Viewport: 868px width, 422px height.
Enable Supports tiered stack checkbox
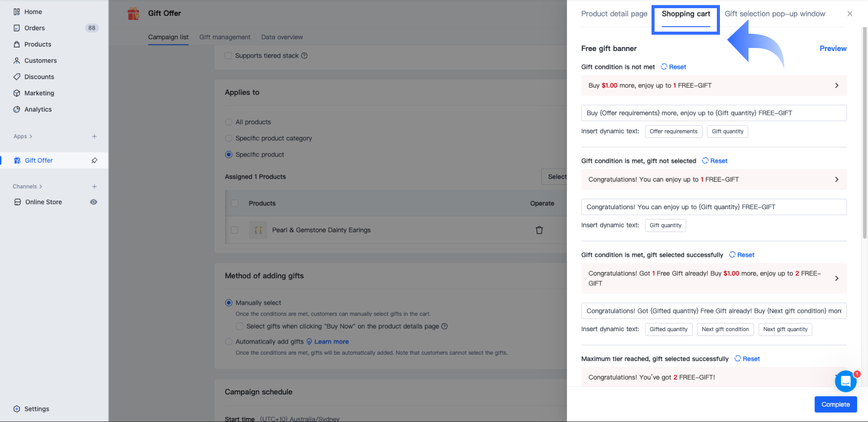(x=229, y=56)
